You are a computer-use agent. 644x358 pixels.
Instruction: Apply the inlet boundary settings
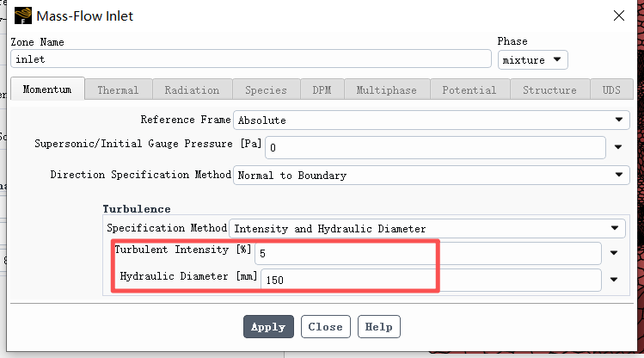coord(268,327)
